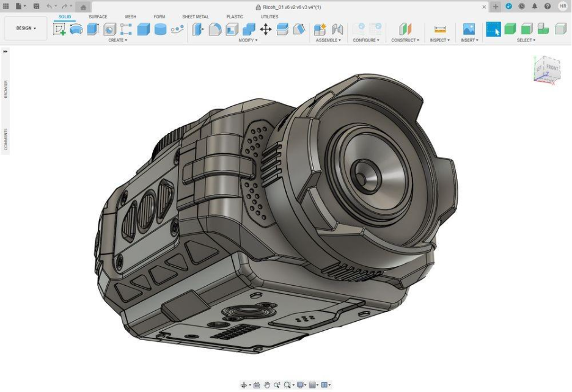
Task: Open the undo history dropdown arrow
Action: click(x=56, y=6)
